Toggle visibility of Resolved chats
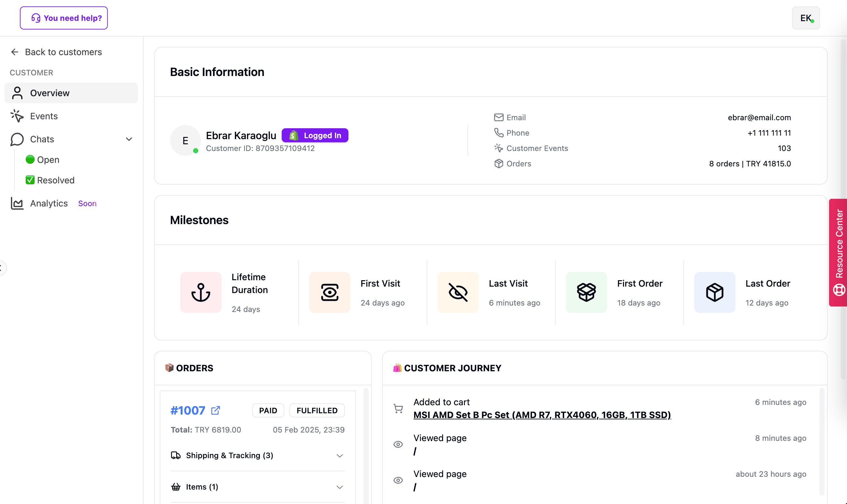 tap(56, 180)
